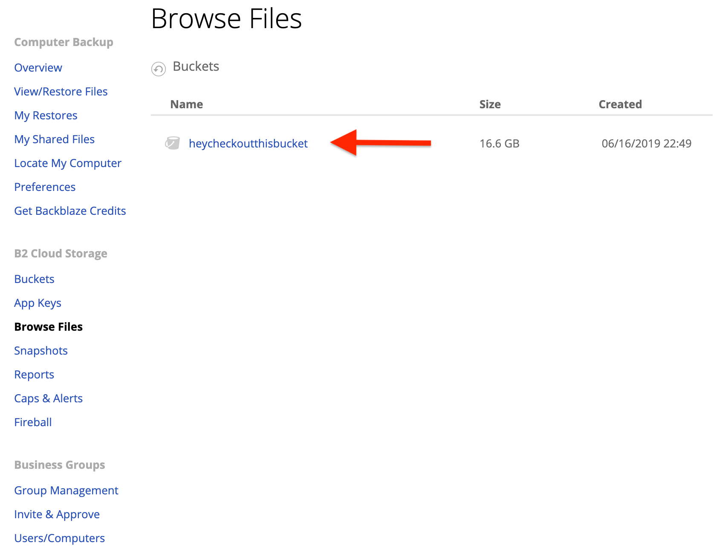
Task: Click the B2 Cloud Storage section heading
Action: pos(61,254)
